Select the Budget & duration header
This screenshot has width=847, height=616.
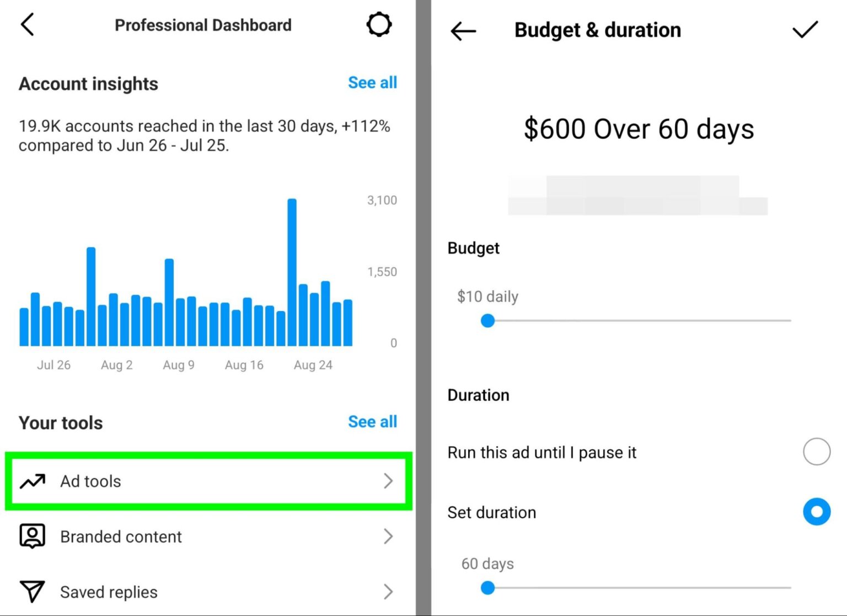597,30
